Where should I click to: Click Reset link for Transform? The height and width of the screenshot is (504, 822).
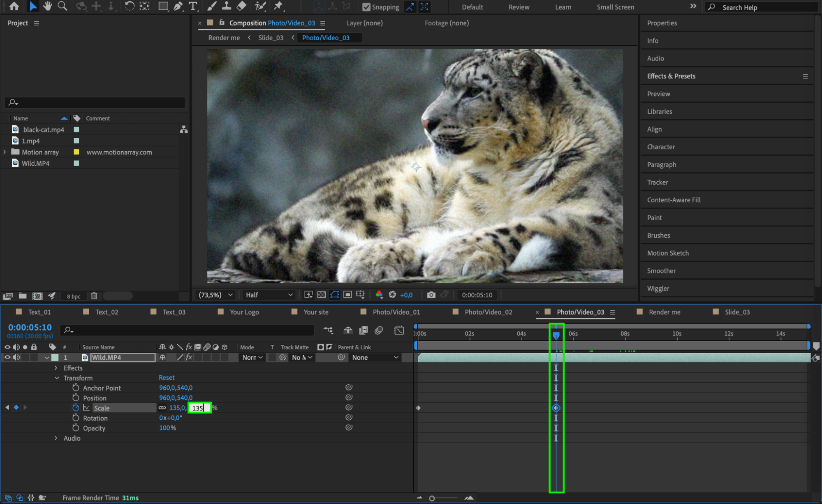(x=167, y=377)
